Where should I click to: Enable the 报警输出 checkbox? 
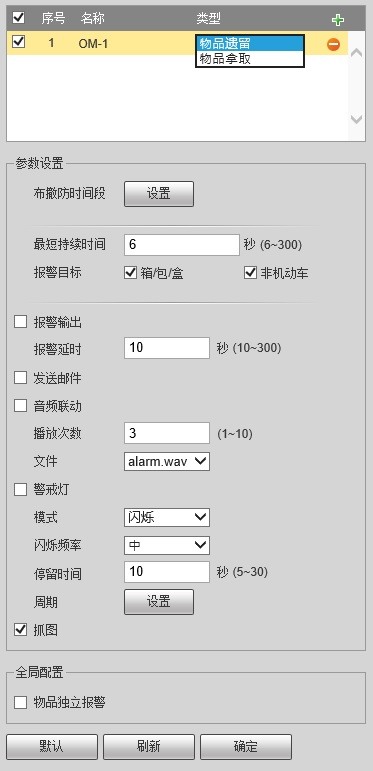(x=20, y=323)
